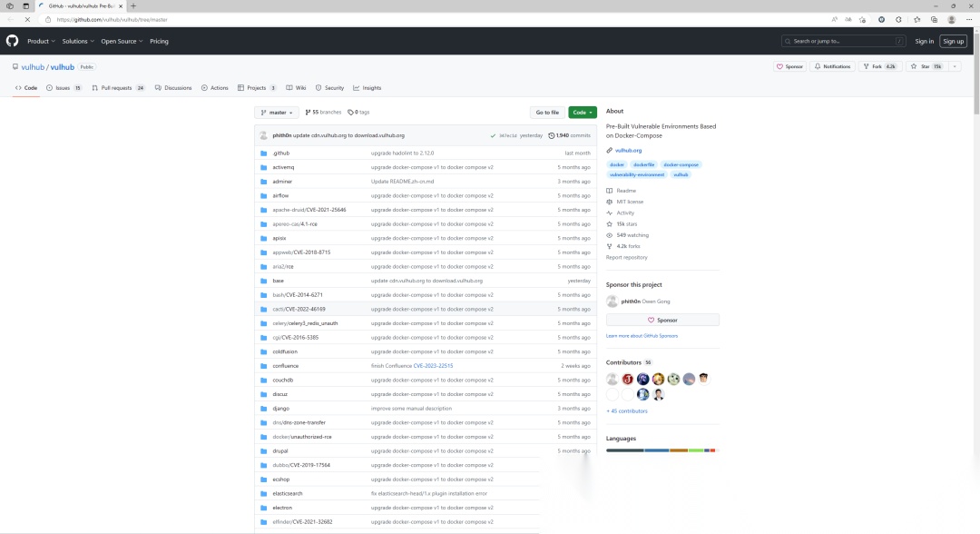The image size is (980, 534).
Task: Focus the Search or jump to field
Action: click(843, 41)
